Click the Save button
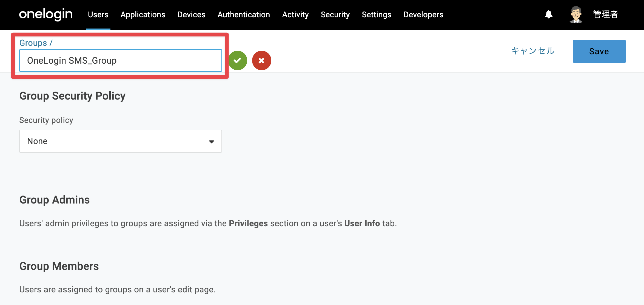This screenshot has width=644, height=305. coord(599,51)
